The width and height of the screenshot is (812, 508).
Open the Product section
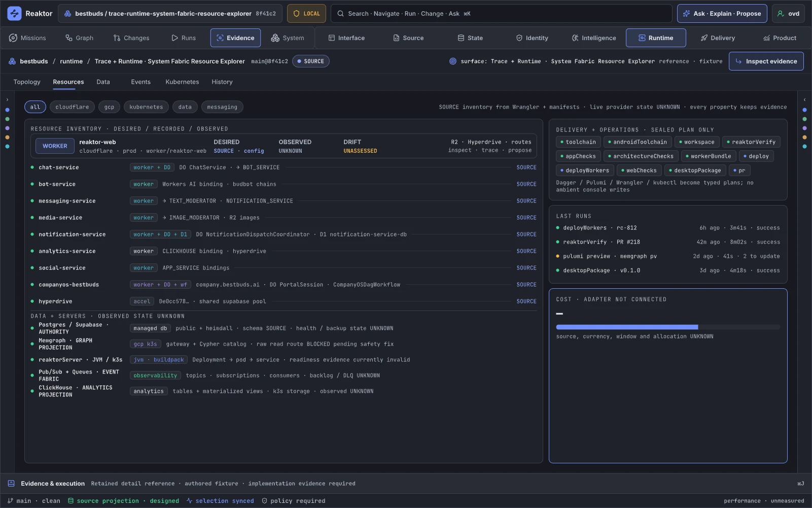780,38
